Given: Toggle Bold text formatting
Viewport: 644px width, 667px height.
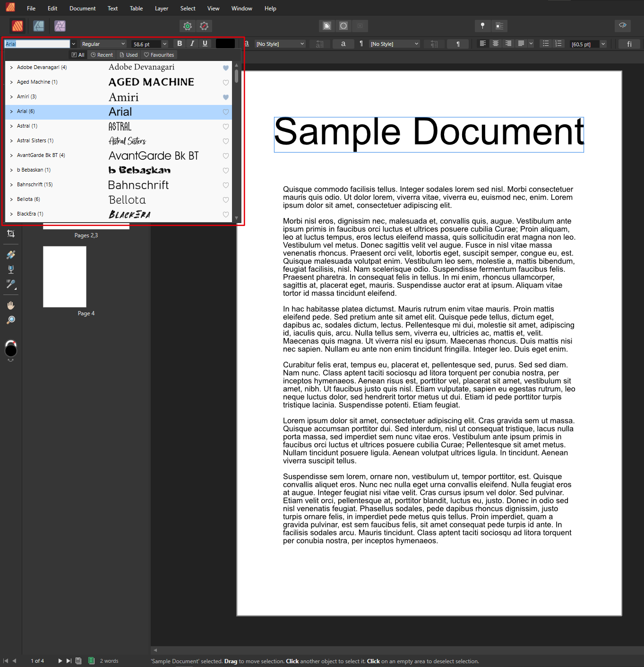Looking at the screenshot, I should [x=180, y=43].
